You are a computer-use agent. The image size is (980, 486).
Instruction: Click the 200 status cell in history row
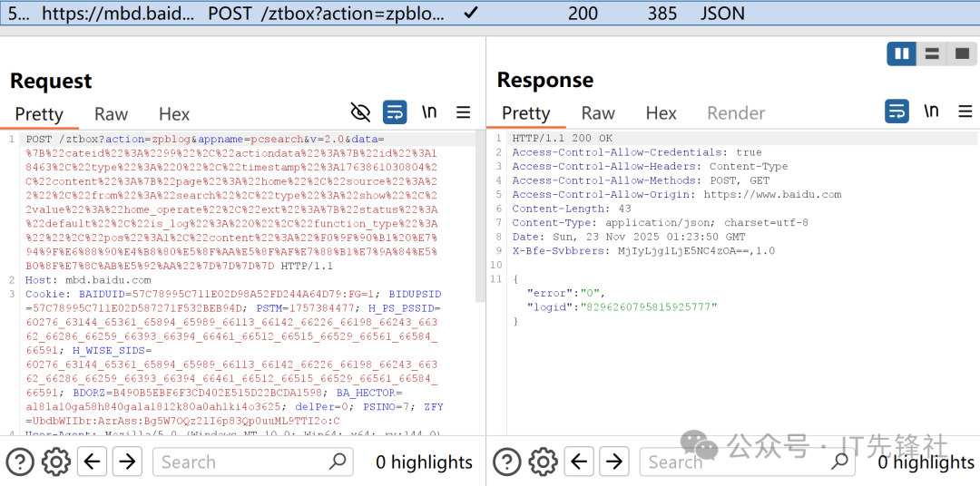tap(583, 13)
